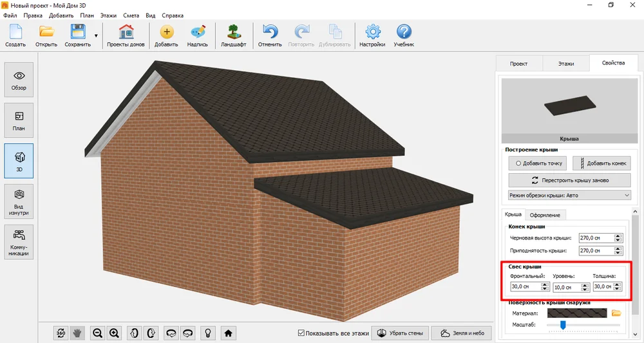644x343 pixels.
Task: Open the Добавить menu
Action: pos(61,15)
